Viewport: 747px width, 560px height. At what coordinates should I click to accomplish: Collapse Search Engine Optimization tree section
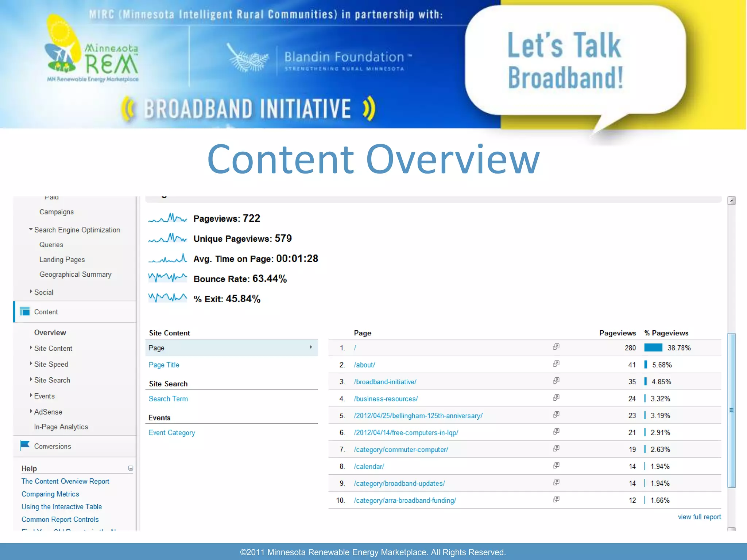coord(31,229)
